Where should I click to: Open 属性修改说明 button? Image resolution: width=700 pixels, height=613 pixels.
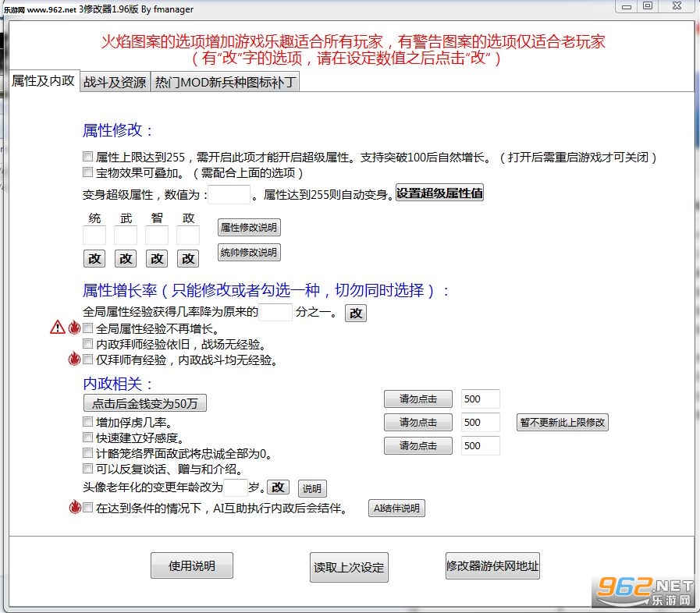[x=249, y=228]
